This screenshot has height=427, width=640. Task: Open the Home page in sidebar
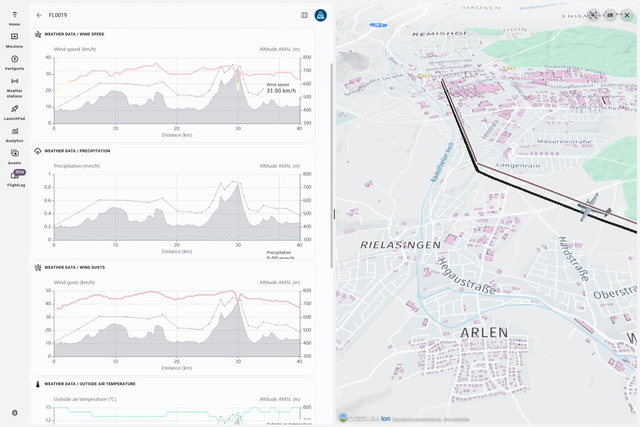14,18
